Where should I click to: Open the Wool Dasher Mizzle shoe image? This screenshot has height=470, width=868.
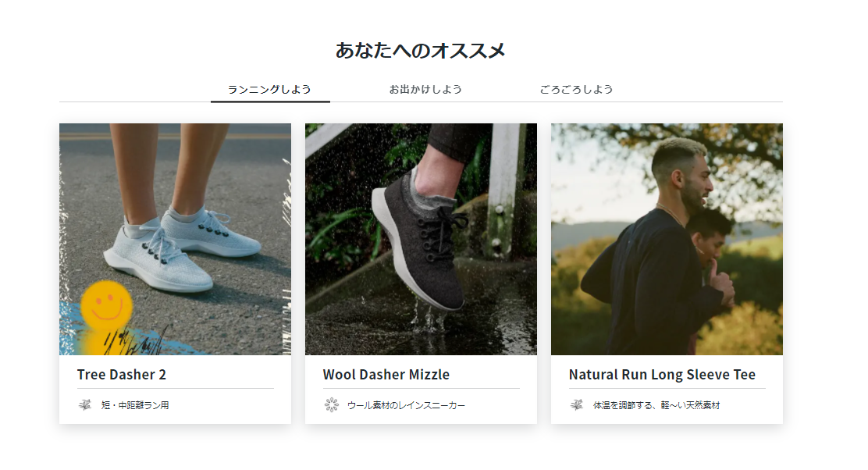click(421, 239)
